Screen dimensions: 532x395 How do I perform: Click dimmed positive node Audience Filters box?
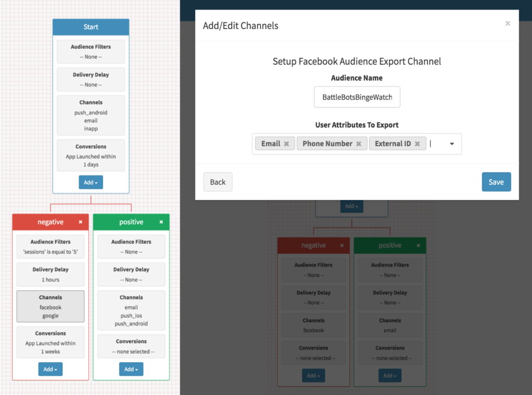390,270
